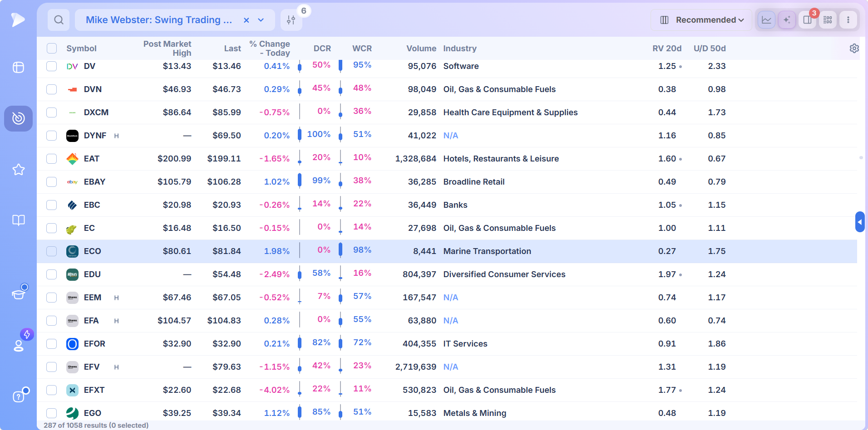Clear the Mike Webster screen selection
The height and width of the screenshot is (430, 868).
pos(246,20)
